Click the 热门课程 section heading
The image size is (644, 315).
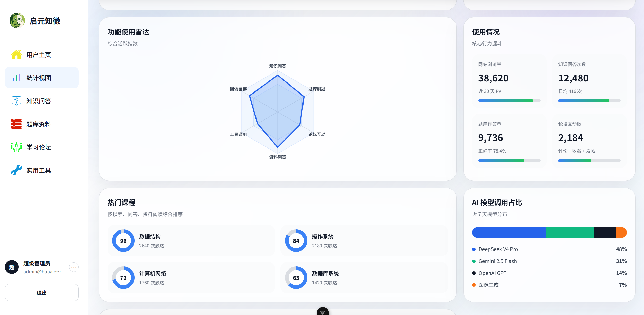pos(121,202)
